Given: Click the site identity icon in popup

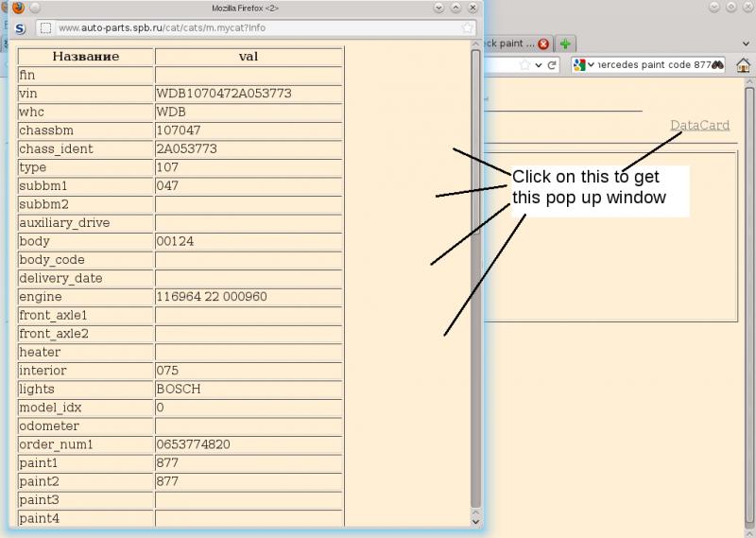Looking at the screenshot, I should point(45,27).
